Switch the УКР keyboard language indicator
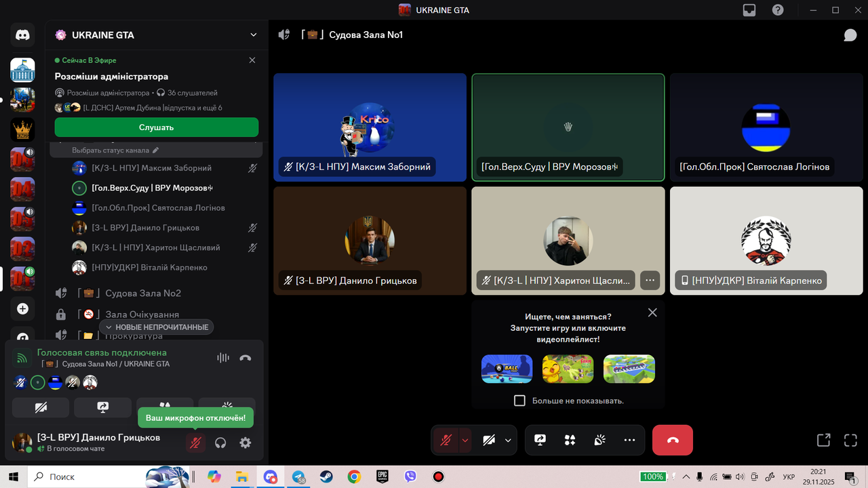This screenshot has height=488, width=868. click(789, 476)
